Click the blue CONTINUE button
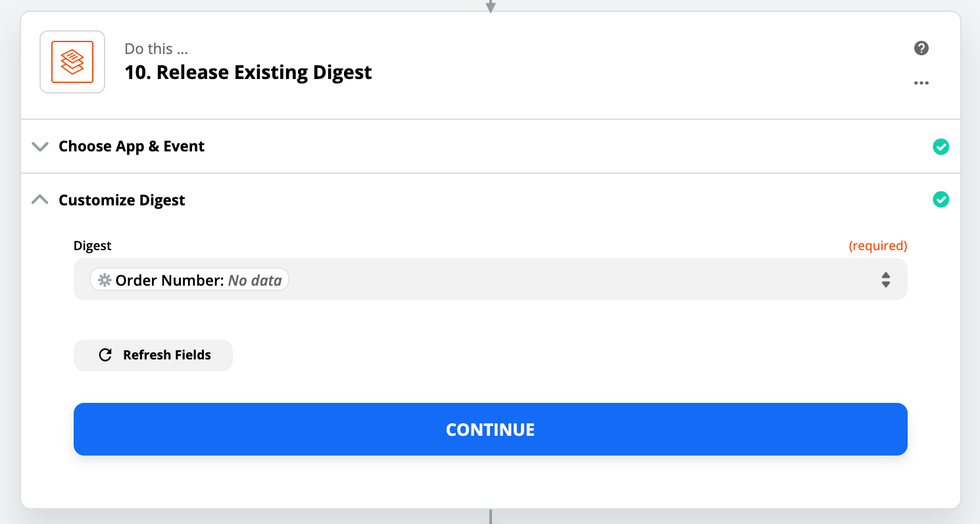980x524 pixels. (491, 429)
